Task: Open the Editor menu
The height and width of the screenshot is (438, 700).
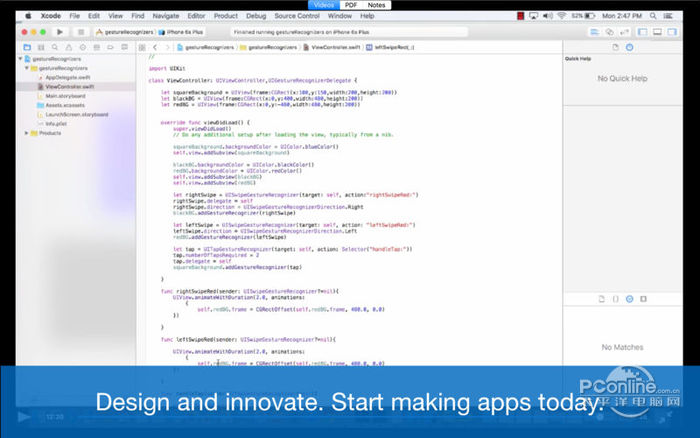Action: (x=196, y=16)
